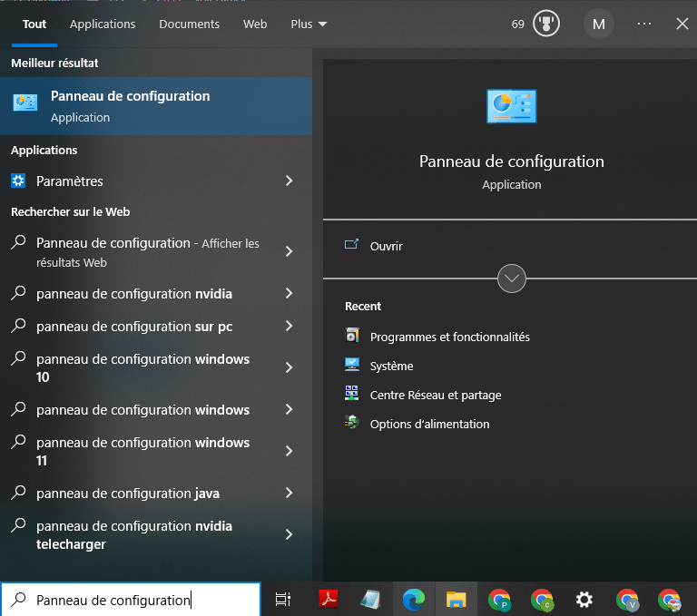
Task: Open the Plus dropdown menu
Action: [309, 24]
